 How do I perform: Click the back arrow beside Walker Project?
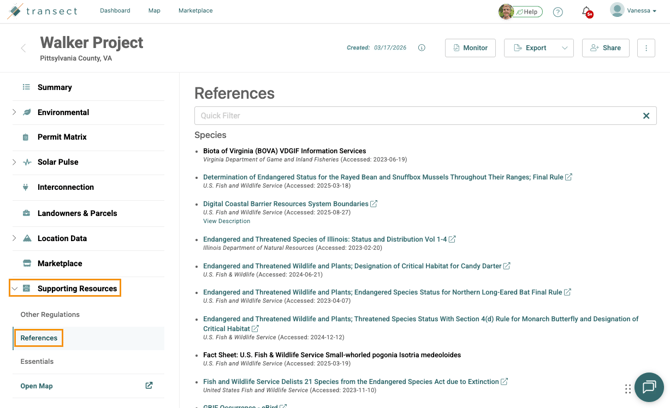(24, 48)
